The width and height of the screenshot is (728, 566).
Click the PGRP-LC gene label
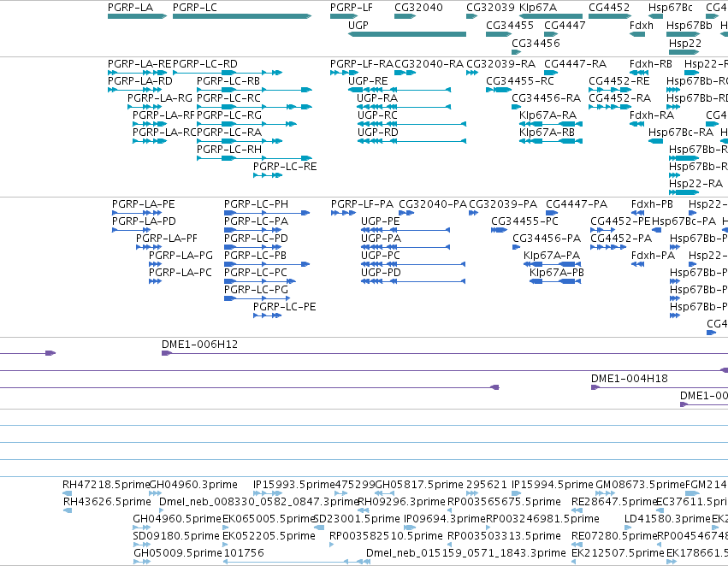click(x=194, y=8)
